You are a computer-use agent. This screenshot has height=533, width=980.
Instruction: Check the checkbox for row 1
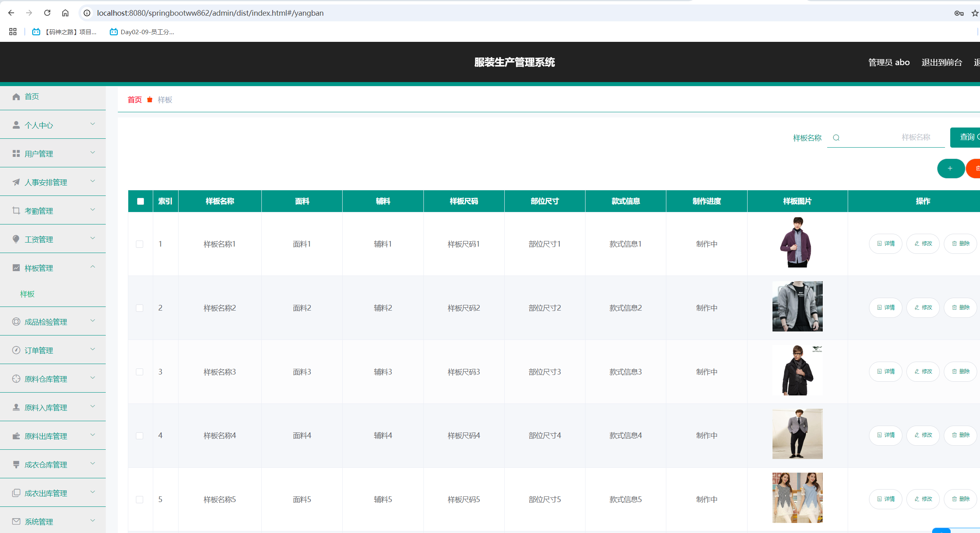click(140, 244)
